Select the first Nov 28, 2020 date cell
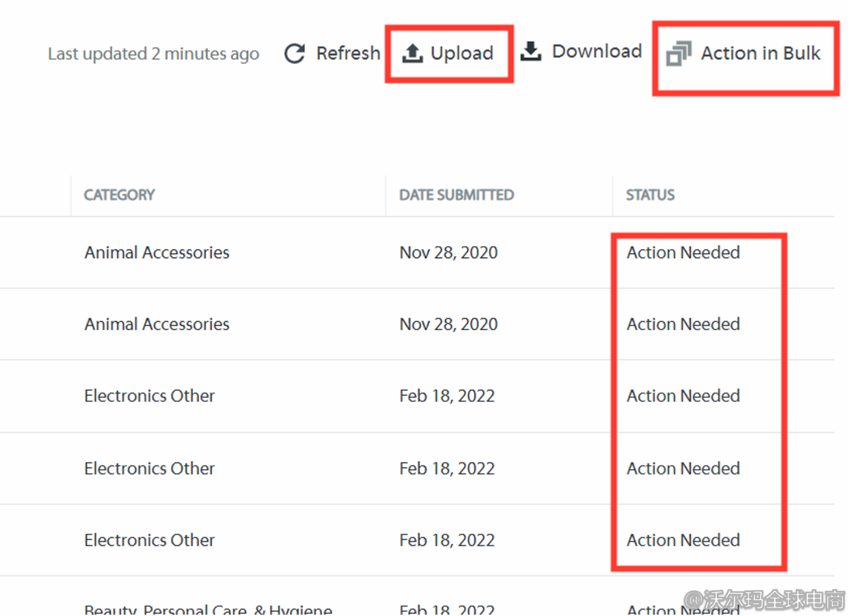The image size is (860, 616). point(448,252)
